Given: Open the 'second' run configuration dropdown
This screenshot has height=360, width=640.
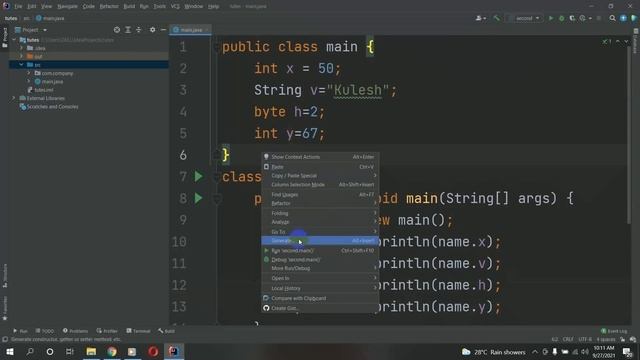Looking at the screenshot, I should pos(525,18).
